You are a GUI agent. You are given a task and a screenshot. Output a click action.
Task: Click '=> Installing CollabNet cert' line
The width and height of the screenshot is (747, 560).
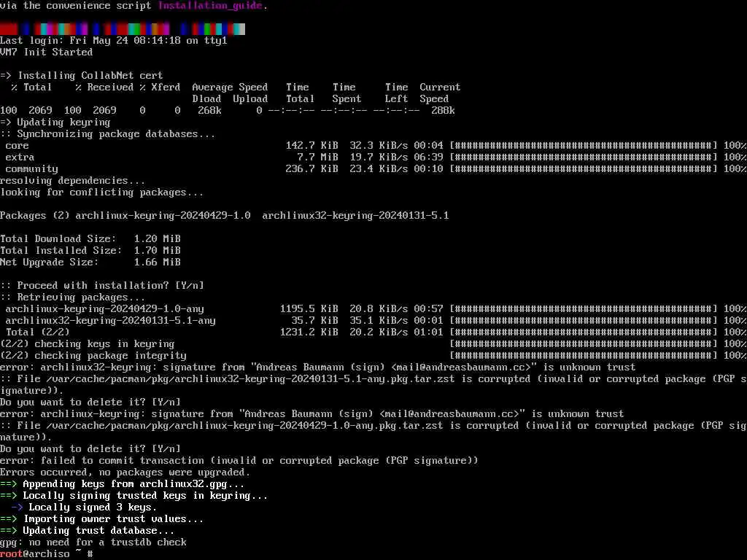pyautogui.click(x=82, y=76)
